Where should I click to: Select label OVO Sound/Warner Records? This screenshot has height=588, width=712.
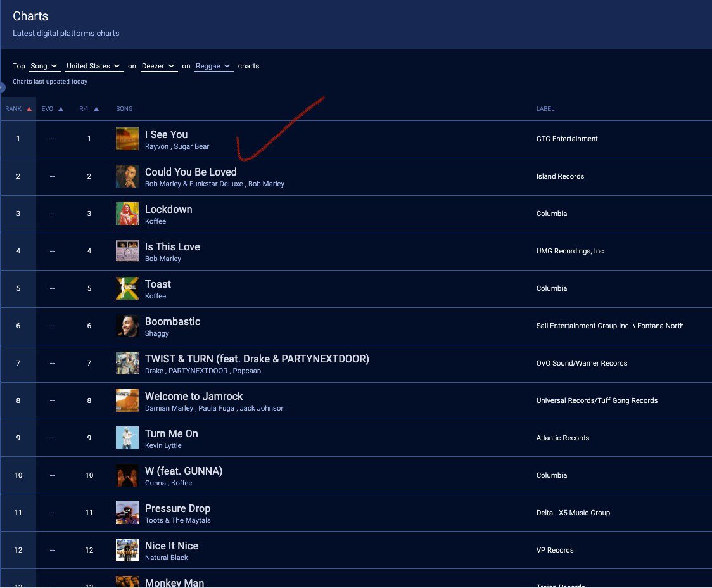tap(582, 363)
